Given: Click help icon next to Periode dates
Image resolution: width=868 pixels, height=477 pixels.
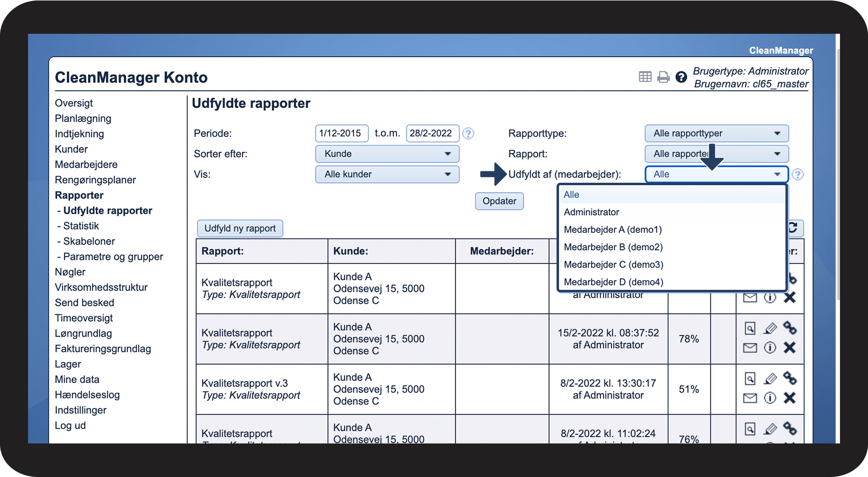Looking at the screenshot, I should coord(468,134).
